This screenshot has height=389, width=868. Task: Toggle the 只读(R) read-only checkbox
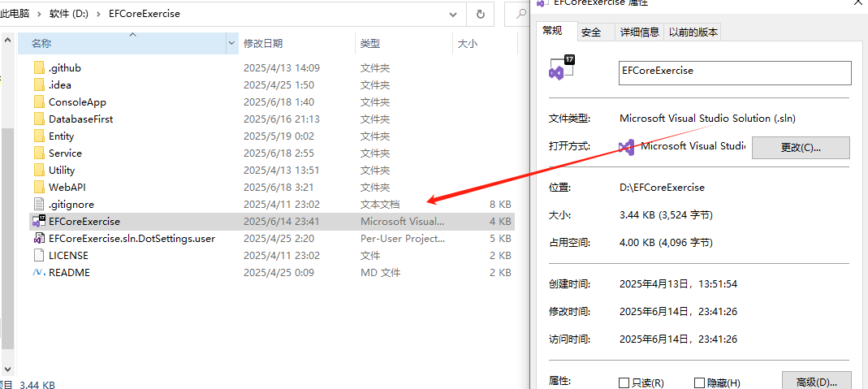[x=624, y=383]
